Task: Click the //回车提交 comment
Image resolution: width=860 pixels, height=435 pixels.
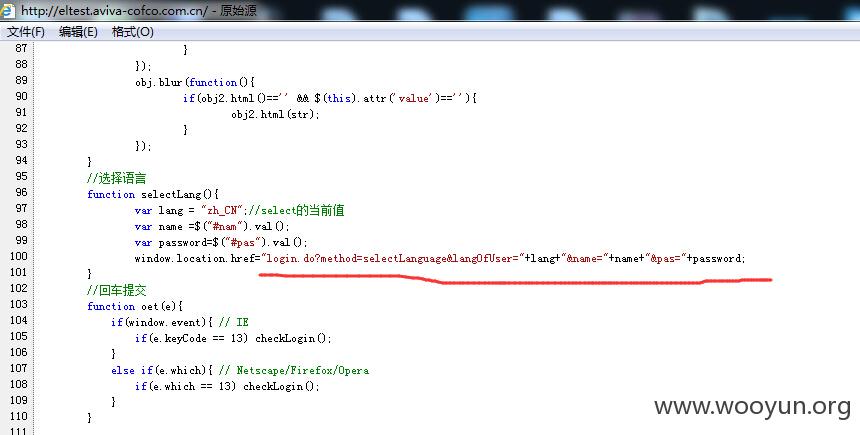Action: [x=116, y=290]
